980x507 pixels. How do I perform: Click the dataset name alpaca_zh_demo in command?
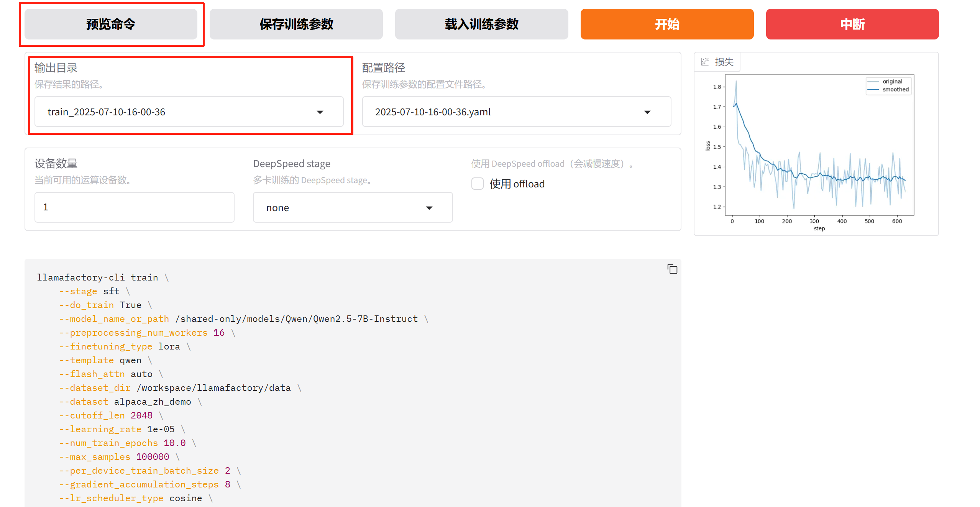153,401
